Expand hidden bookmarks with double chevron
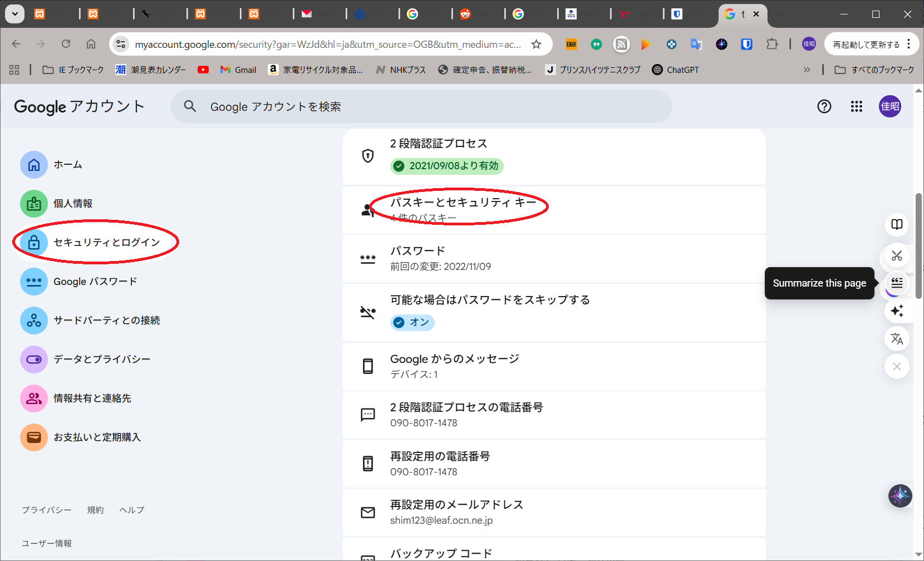 (807, 70)
